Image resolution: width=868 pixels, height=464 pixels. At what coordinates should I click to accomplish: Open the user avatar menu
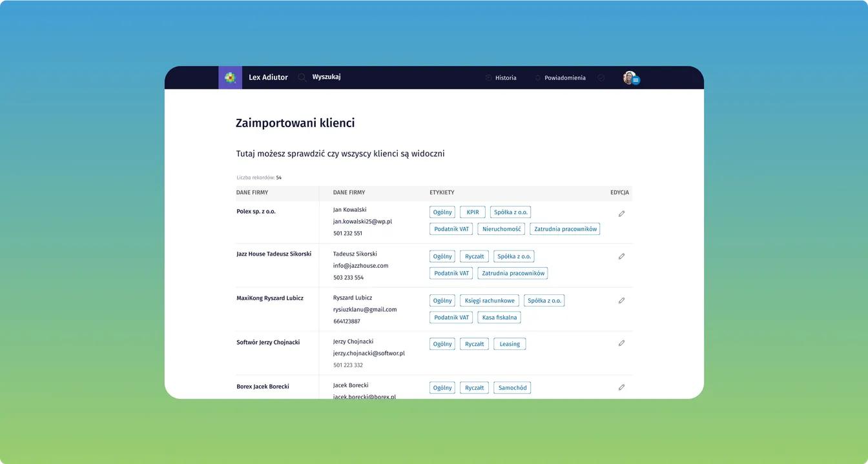(x=631, y=78)
